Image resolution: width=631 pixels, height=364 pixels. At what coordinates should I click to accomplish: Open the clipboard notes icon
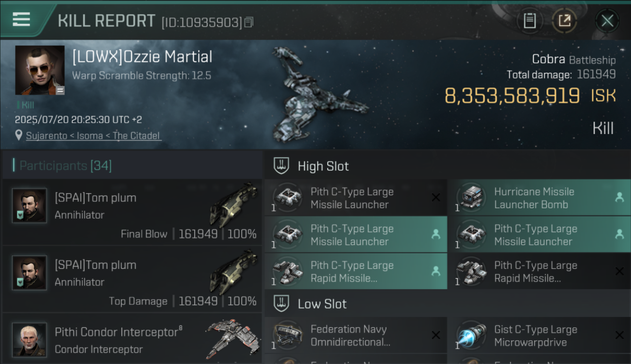tap(530, 21)
